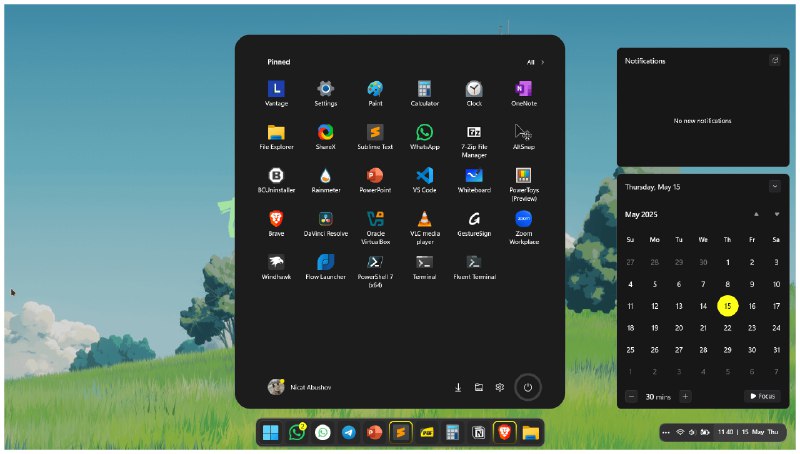Image resolution: width=800 pixels, height=454 pixels.
Task: Open AltSnap from pinned apps
Action: [x=523, y=137]
